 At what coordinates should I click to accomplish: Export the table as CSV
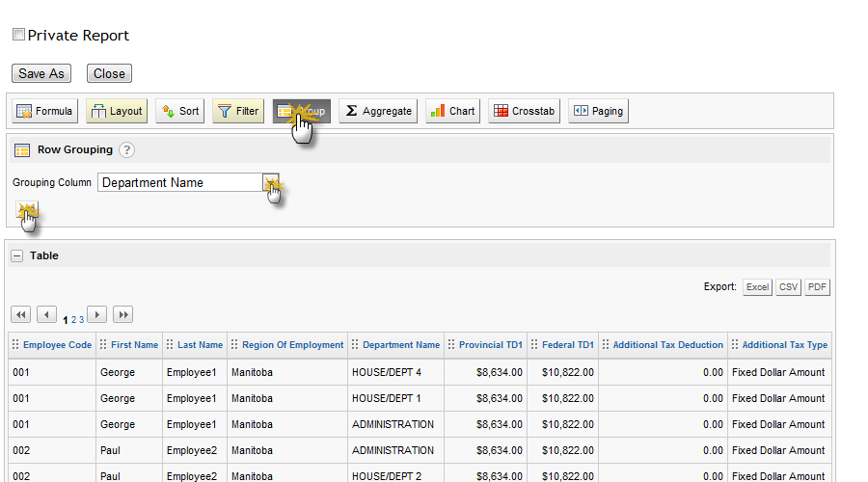click(788, 287)
